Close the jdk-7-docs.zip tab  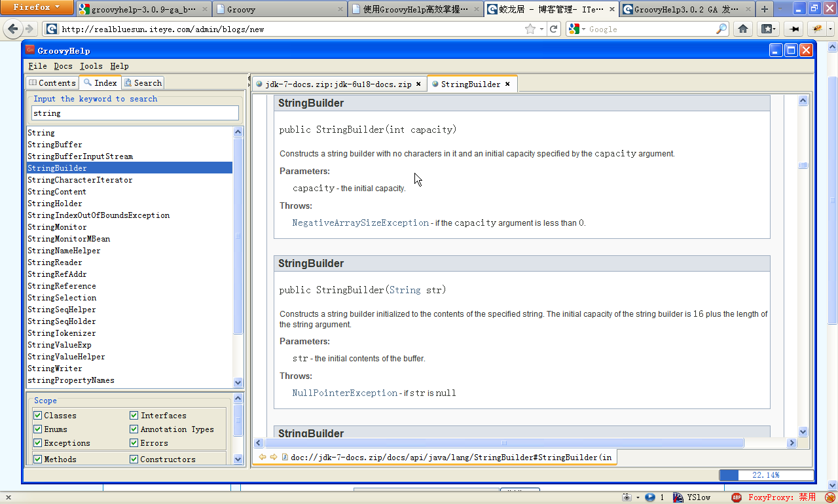(418, 84)
